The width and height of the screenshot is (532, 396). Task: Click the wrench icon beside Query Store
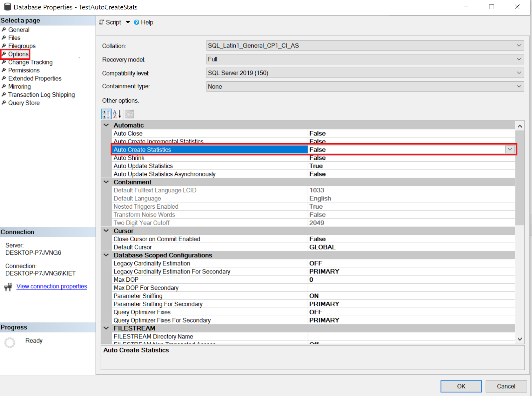tap(4, 103)
